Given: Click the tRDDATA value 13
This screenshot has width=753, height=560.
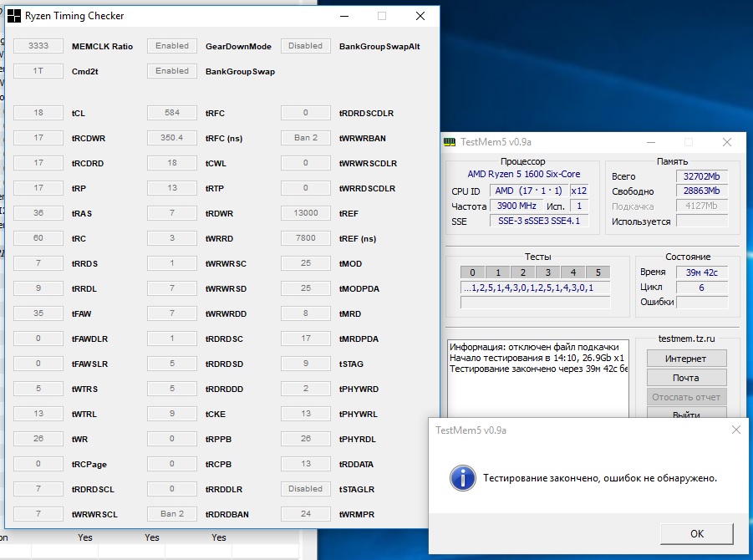Looking at the screenshot, I should click(305, 464).
